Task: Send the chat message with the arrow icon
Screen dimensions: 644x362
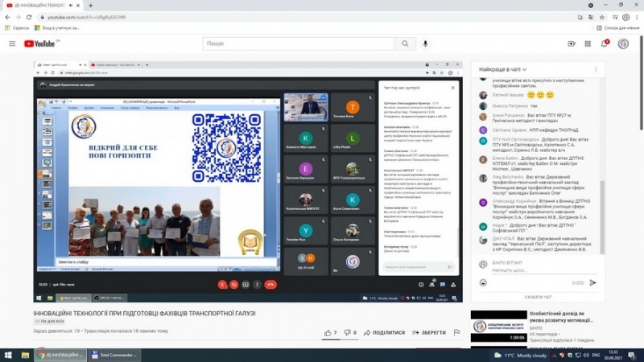Action: pos(593,282)
